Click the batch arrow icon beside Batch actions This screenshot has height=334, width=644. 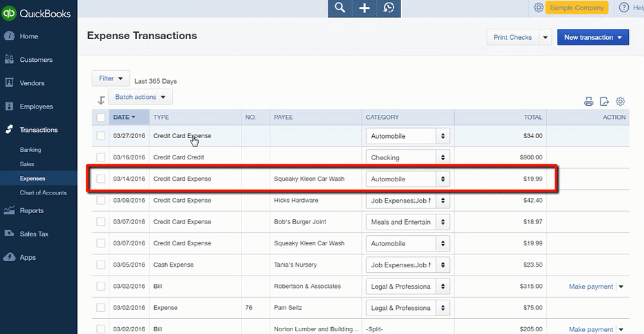pos(101,100)
